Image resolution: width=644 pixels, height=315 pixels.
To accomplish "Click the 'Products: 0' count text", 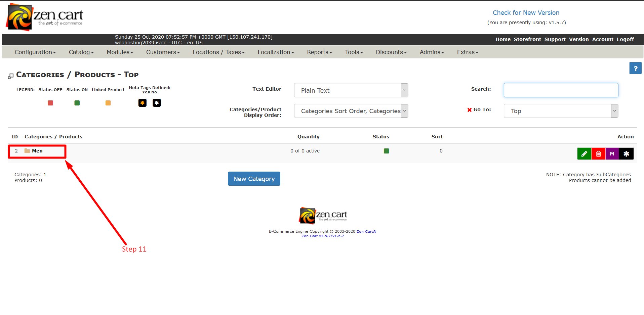I will click(28, 180).
